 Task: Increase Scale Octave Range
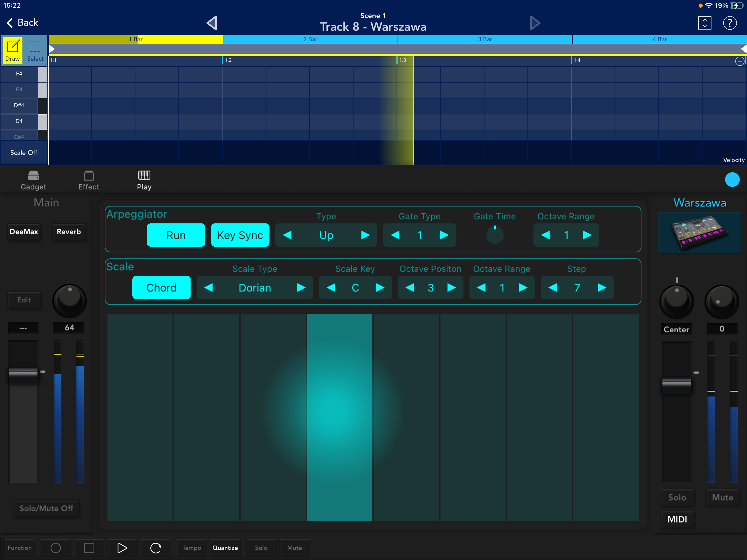(523, 287)
